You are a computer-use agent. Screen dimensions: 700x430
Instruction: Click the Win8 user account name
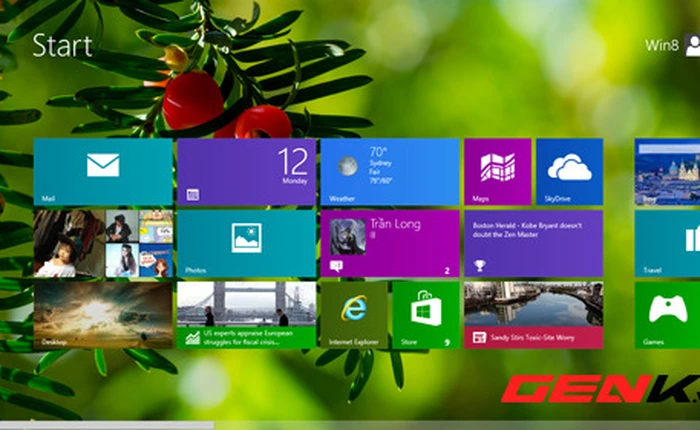pos(662,45)
